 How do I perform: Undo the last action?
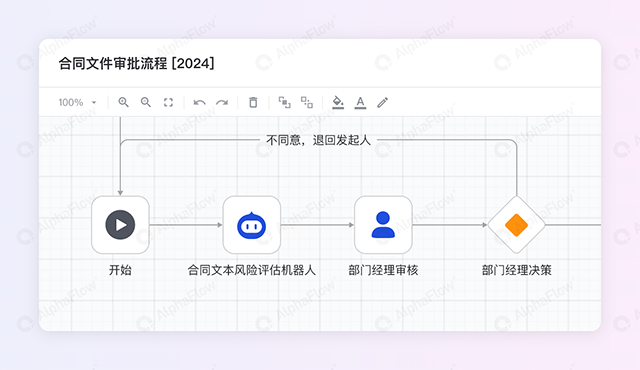[199, 102]
